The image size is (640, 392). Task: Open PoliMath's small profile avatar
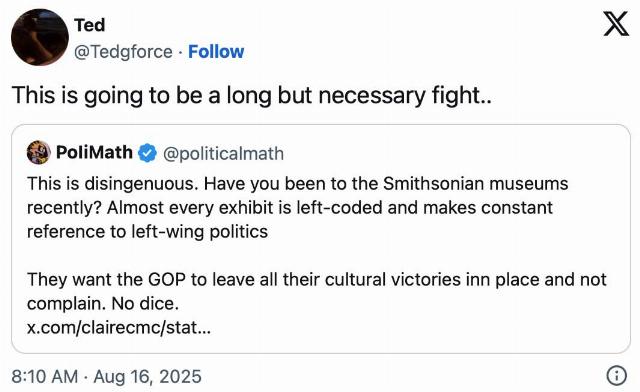38,152
